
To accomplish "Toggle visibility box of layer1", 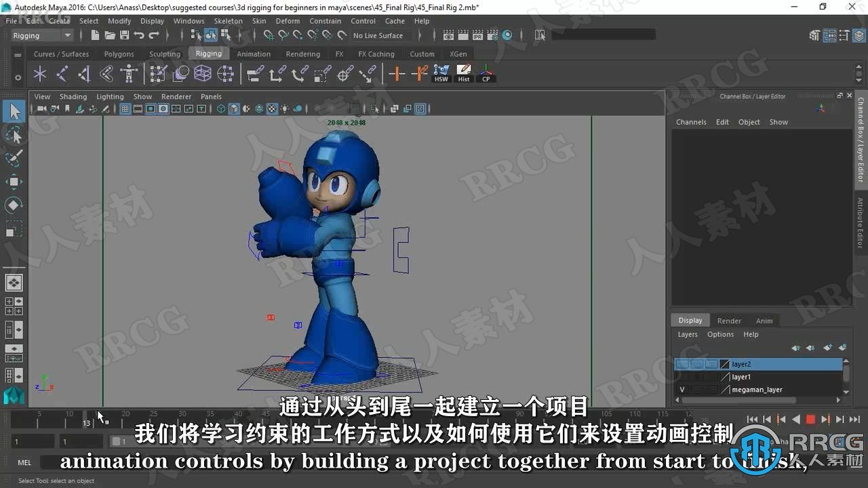I will pyautogui.click(x=682, y=377).
